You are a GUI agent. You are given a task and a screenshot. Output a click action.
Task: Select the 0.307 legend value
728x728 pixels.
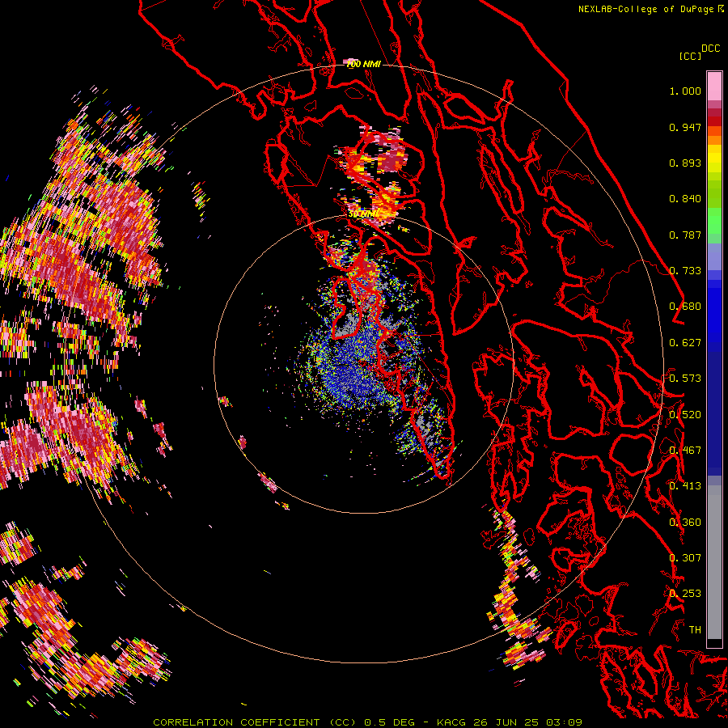(685, 558)
